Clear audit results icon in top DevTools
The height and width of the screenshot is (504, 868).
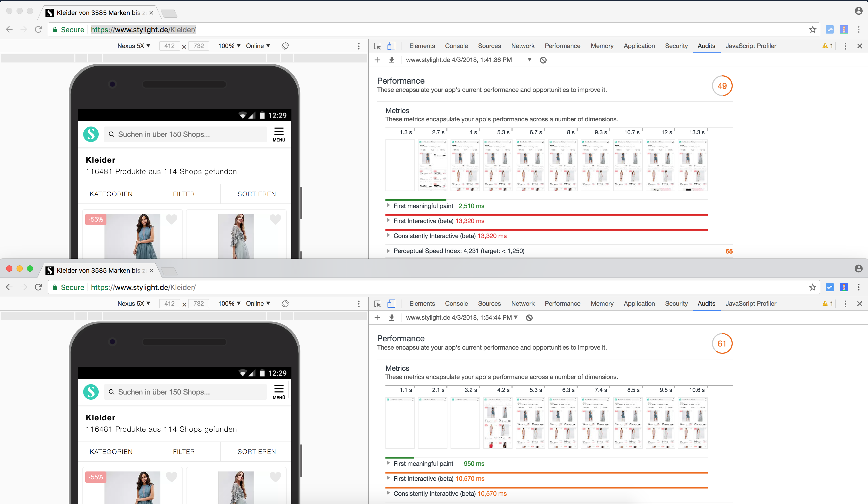543,60
